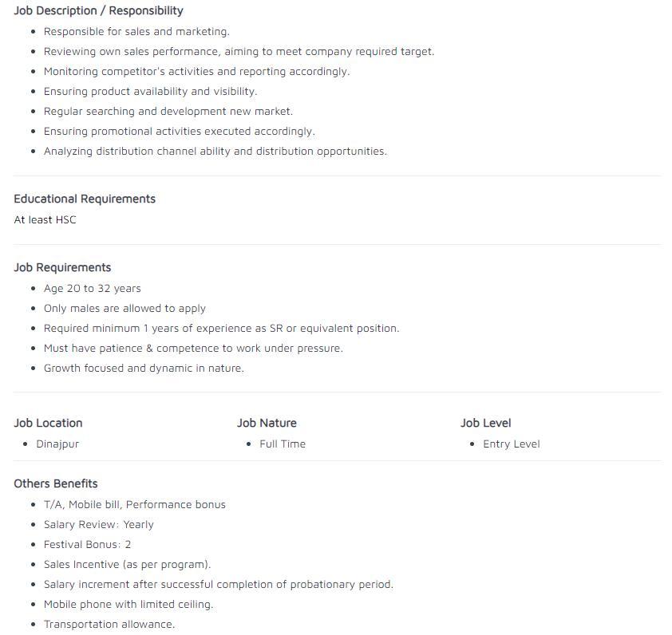The width and height of the screenshot is (672, 635).
Task: Select 'Ensuring product availability and visibility' text
Action: coord(150,92)
